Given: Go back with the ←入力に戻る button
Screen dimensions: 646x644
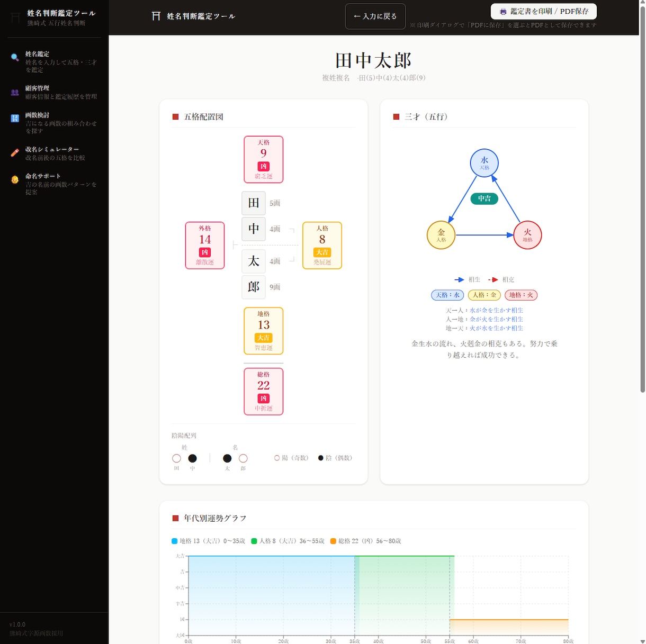Looking at the screenshot, I should point(375,16).
